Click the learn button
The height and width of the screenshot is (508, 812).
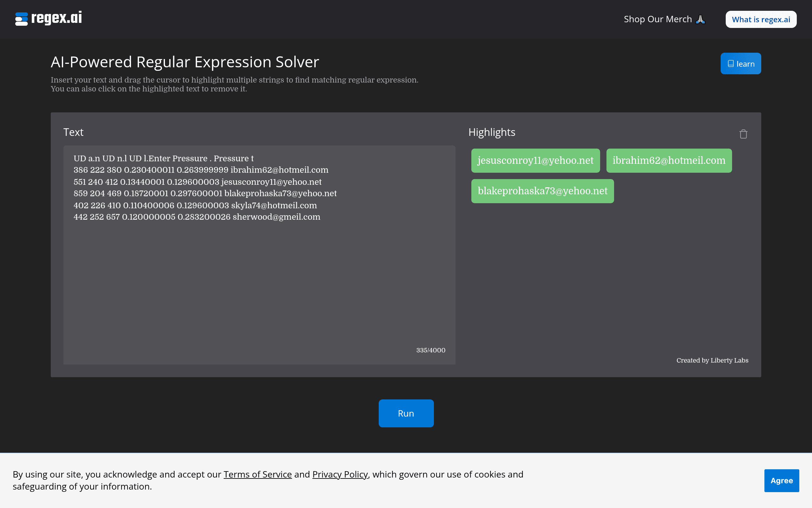(741, 63)
